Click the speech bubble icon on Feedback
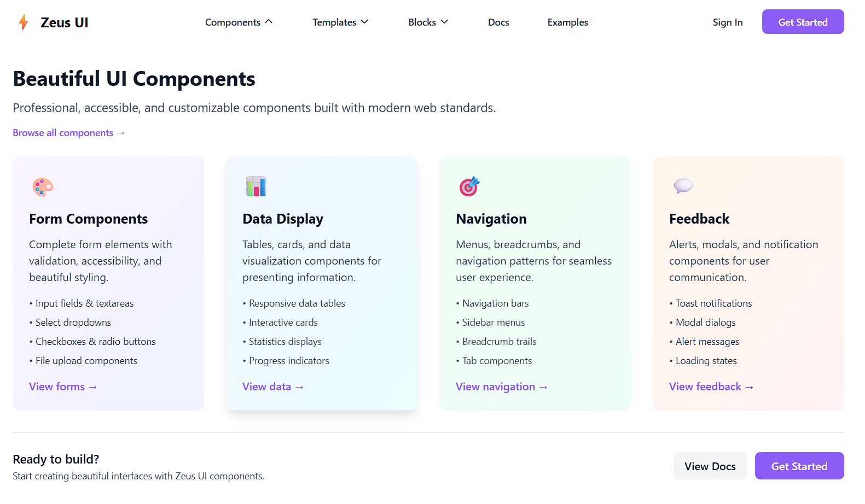Viewport: 865px width, 504px height. pos(683,186)
